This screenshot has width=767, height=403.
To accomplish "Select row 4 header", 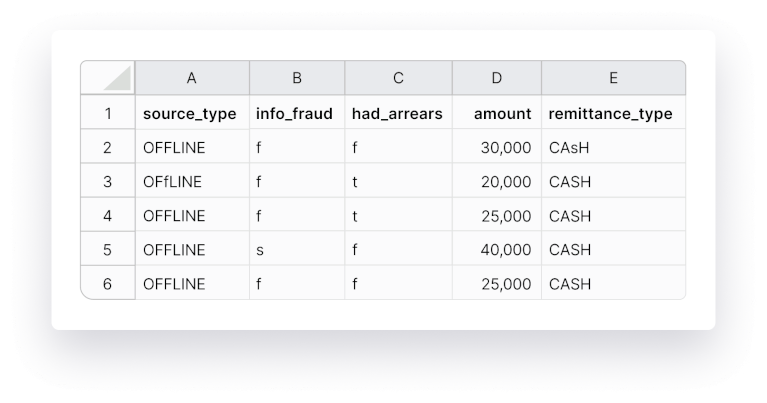I will click(108, 215).
